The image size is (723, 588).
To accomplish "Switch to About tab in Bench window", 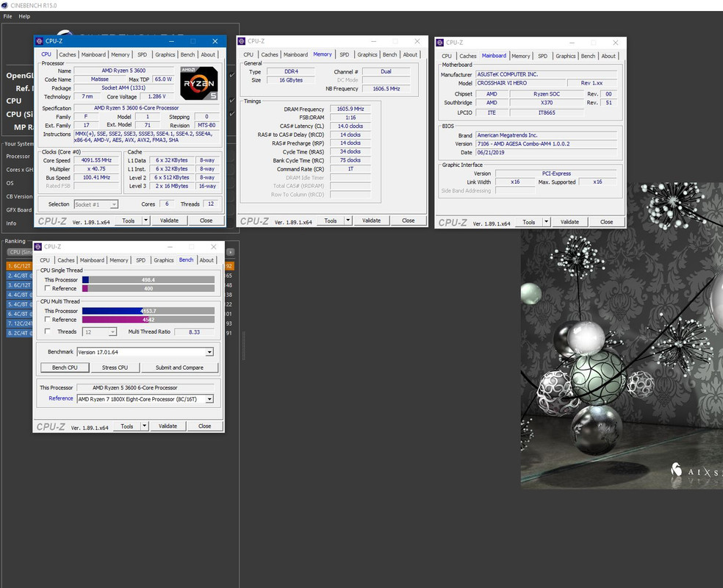I will pyautogui.click(x=206, y=260).
